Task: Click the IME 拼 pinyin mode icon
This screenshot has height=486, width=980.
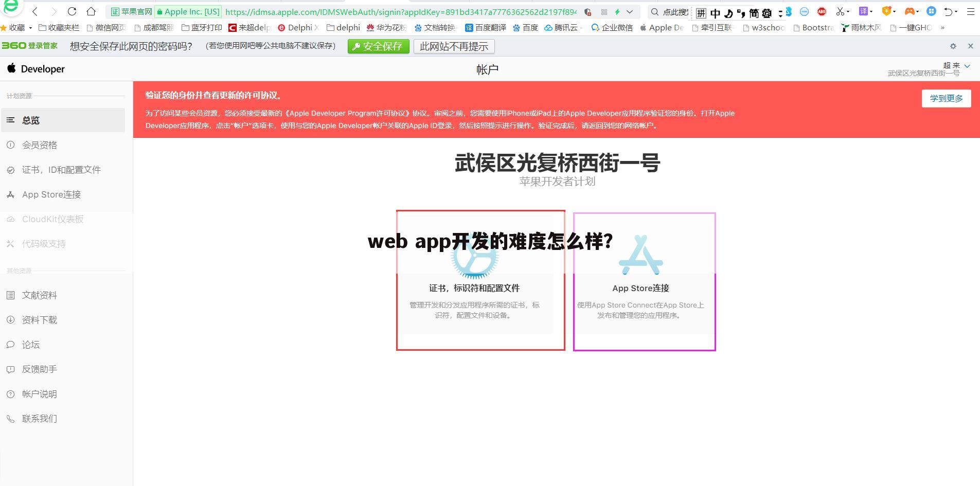Action: tap(701, 14)
